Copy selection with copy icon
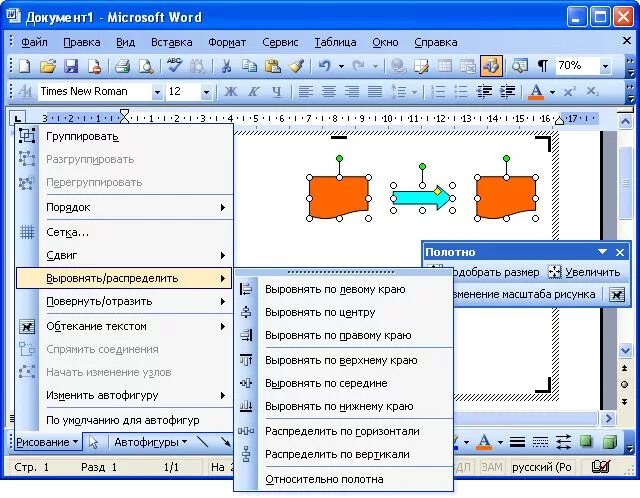This screenshot has height=498, width=640. click(249, 66)
